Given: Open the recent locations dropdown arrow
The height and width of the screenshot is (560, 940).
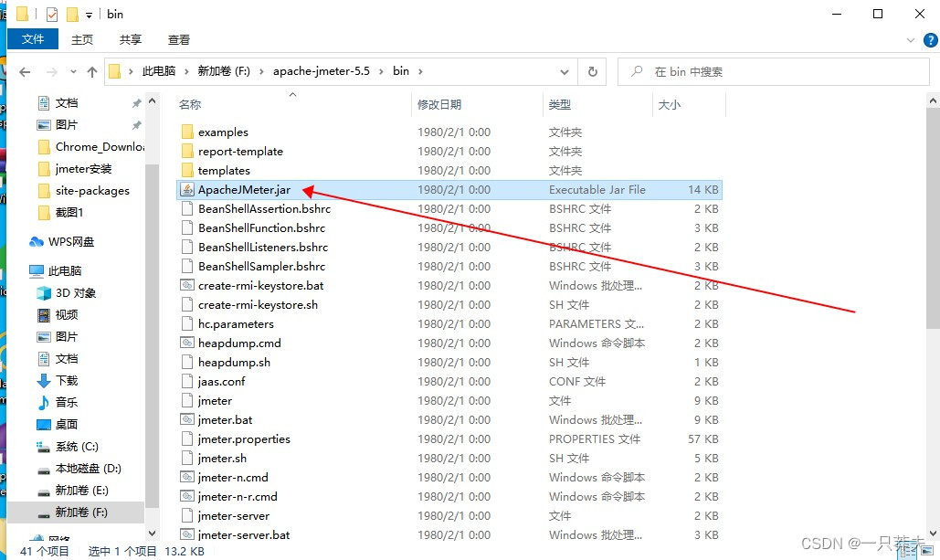Looking at the screenshot, I should click(x=73, y=72).
